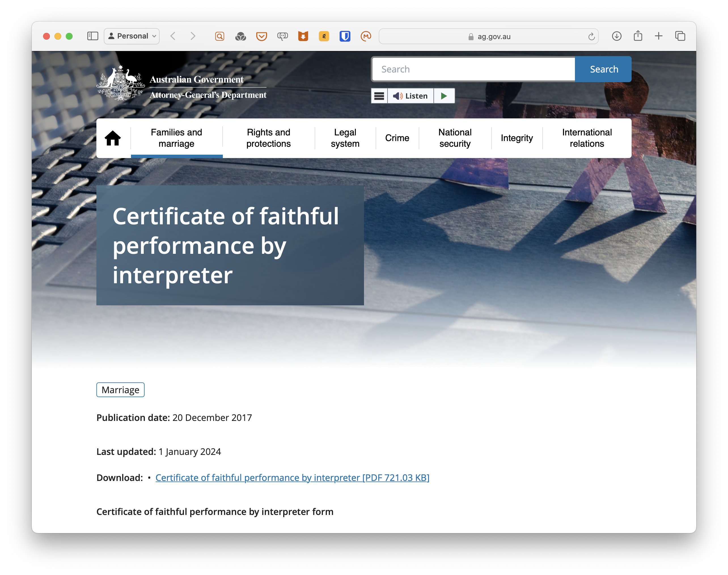This screenshot has height=575, width=728.
Task: Click the Bitwarden shield extension icon
Action: (345, 36)
